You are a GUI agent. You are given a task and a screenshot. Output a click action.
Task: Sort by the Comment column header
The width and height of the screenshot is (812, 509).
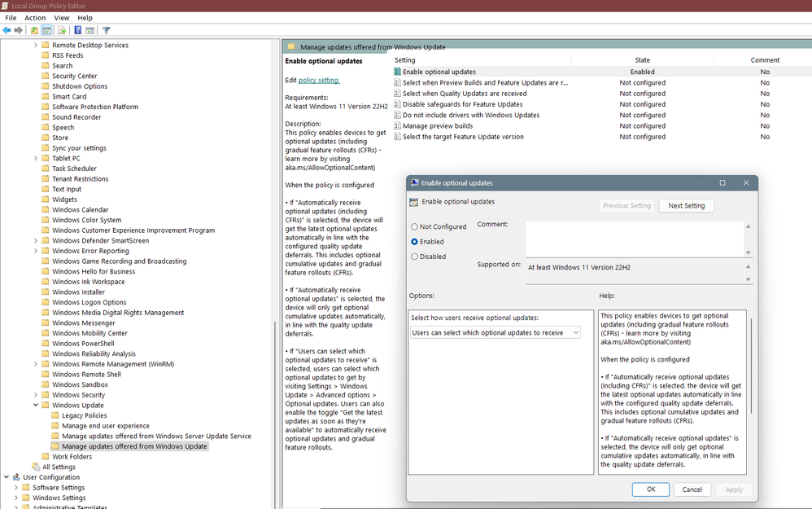765,60
